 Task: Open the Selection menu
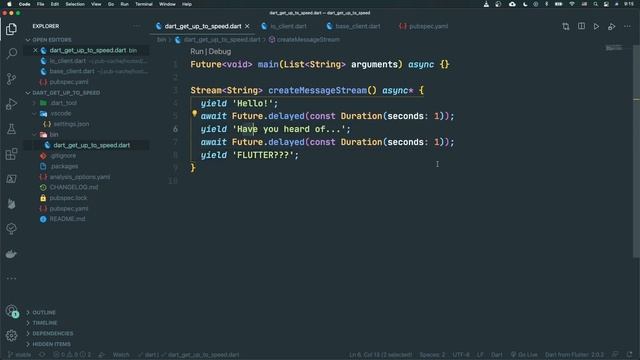[x=75, y=4]
